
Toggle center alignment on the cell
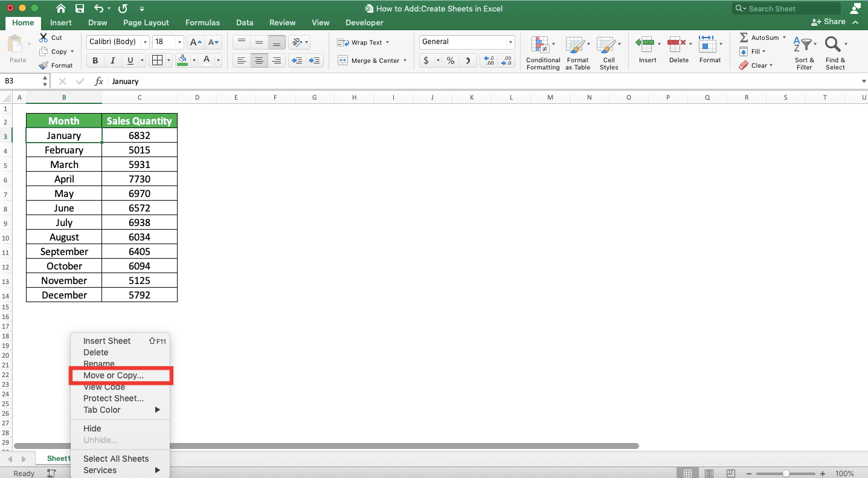click(x=259, y=60)
